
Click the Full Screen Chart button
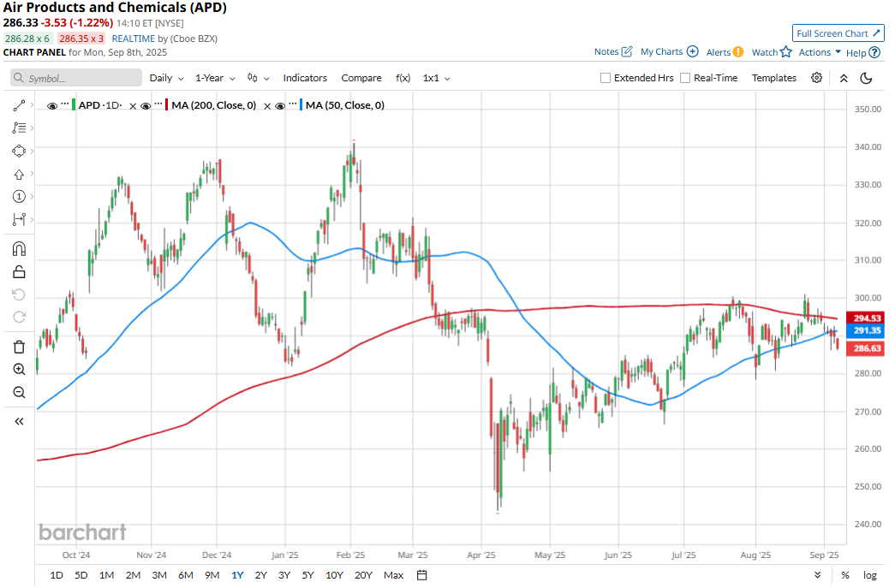click(838, 33)
